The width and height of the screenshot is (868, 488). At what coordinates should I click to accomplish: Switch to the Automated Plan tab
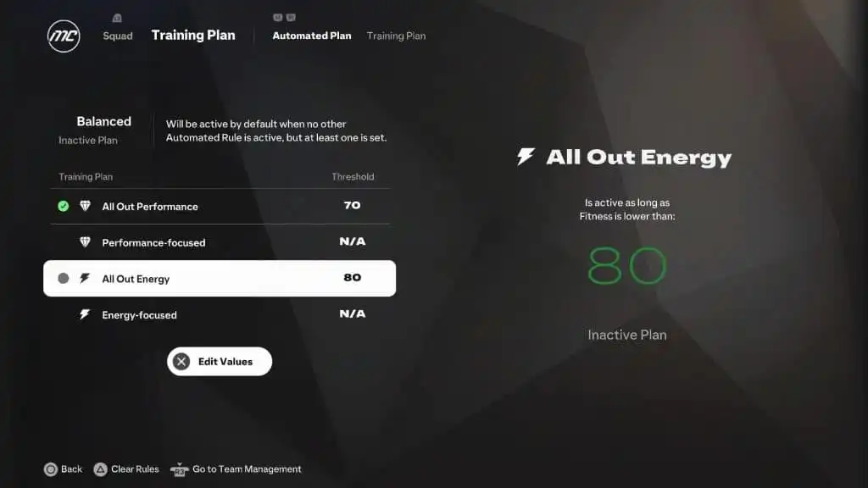pyautogui.click(x=312, y=36)
